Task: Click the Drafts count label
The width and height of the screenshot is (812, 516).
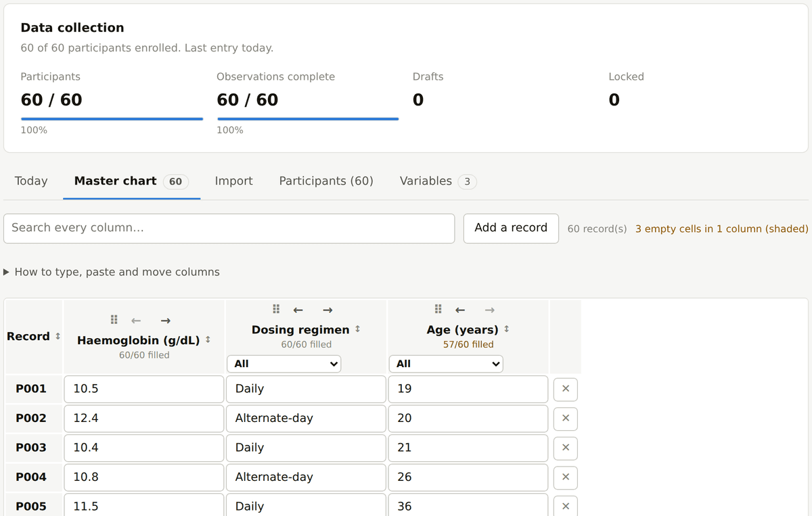Action: point(428,76)
